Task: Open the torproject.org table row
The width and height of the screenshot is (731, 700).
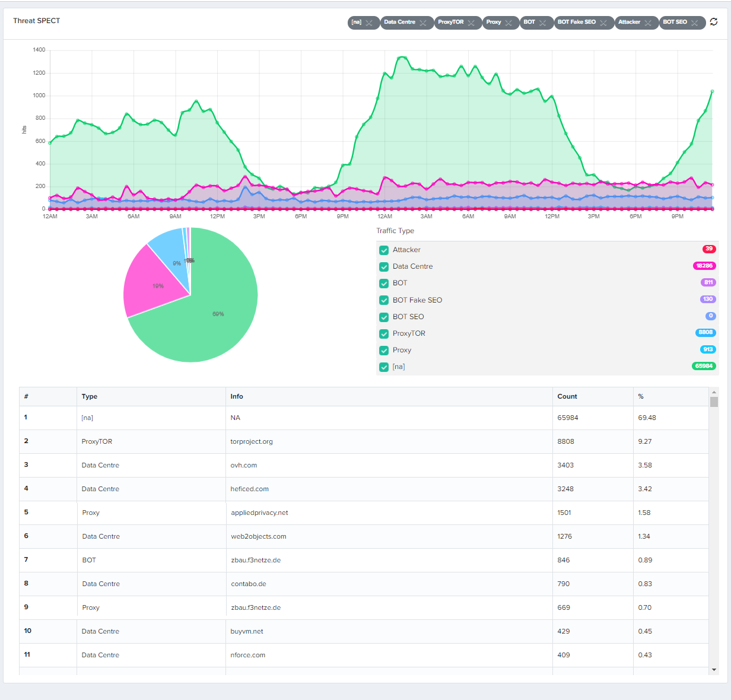Action: [x=252, y=441]
